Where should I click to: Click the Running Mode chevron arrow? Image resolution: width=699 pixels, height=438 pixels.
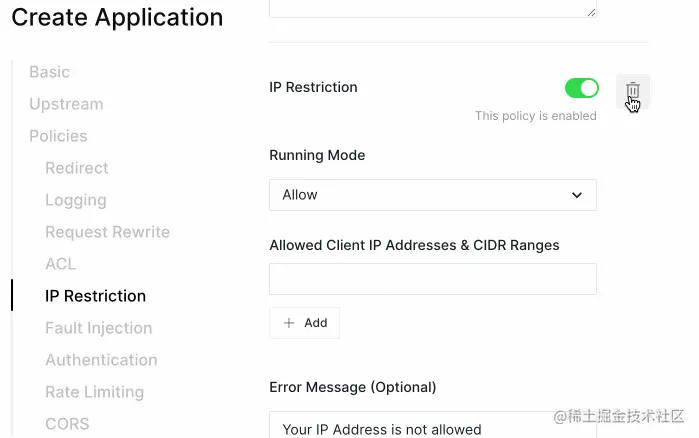[577, 195]
